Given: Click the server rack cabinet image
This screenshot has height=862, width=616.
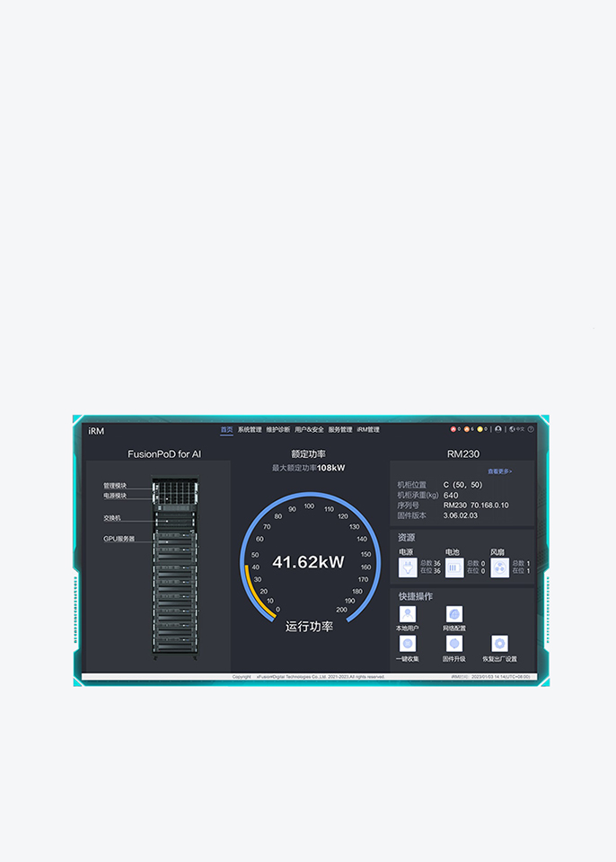Looking at the screenshot, I should coord(175,567).
